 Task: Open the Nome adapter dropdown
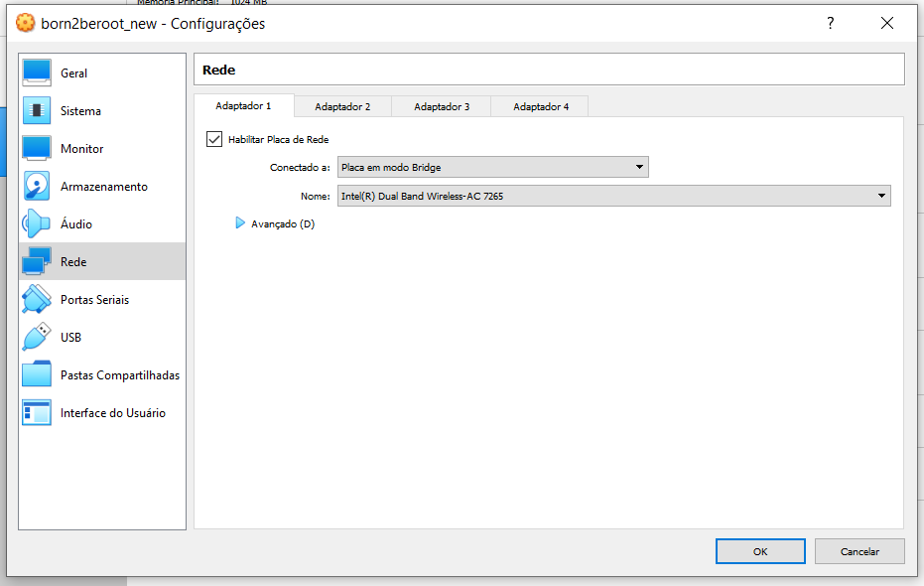coord(613,196)
